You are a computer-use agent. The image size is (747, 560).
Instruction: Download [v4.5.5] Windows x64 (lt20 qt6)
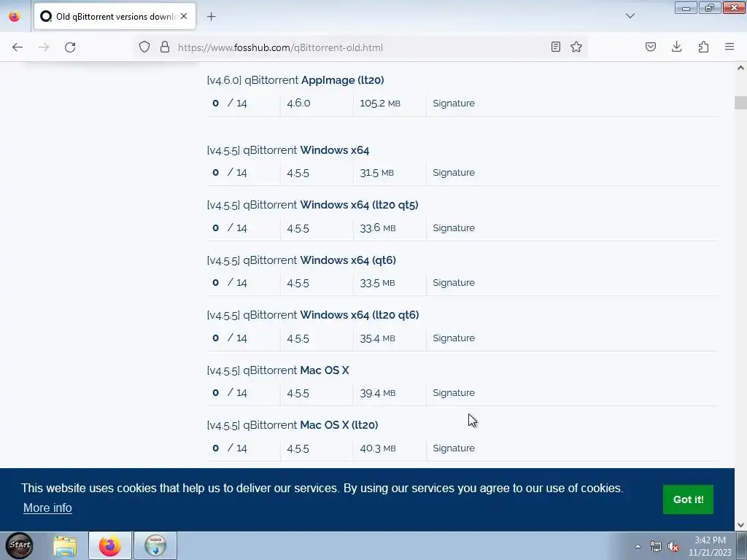pos(313,315)
